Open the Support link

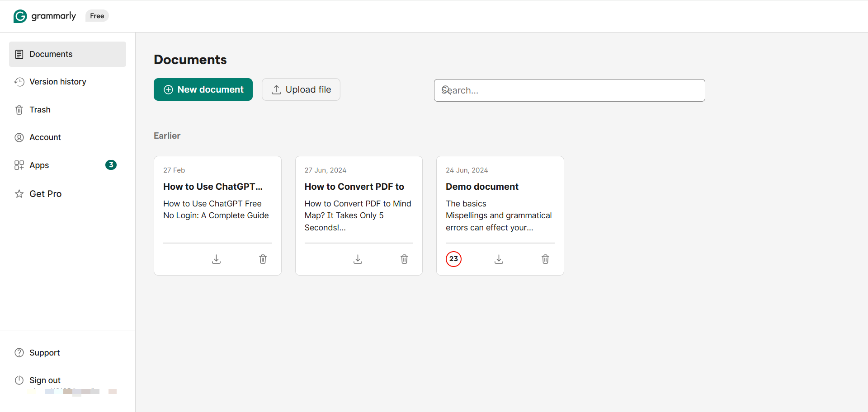(44, 353)
